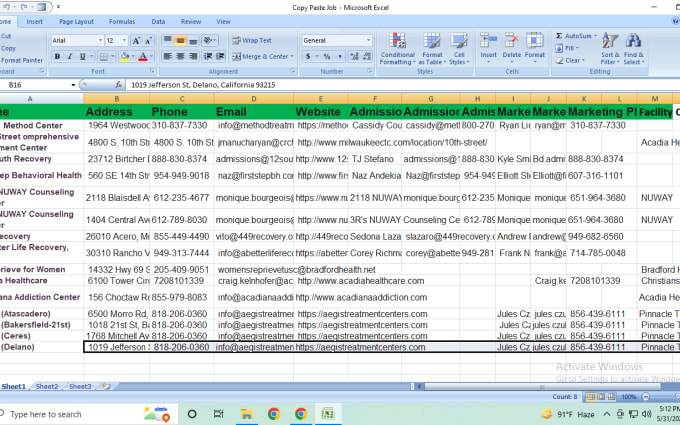Apply Percent Style
680x425 pixels.
(x=327, y=56)
